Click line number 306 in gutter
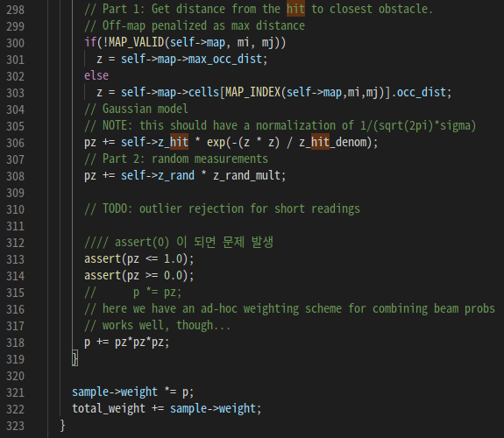This screenshot has width=504, height=438. point(15,143)
